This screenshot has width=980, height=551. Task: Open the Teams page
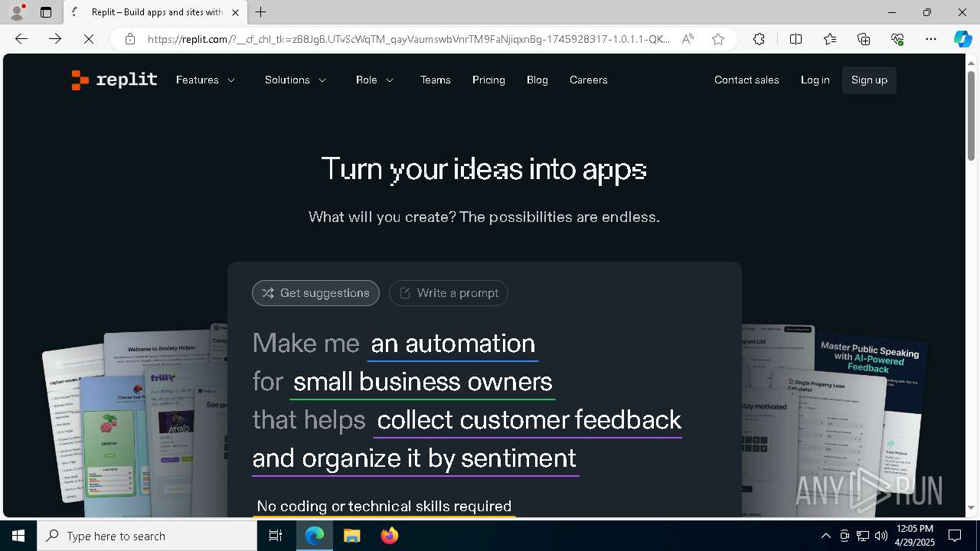[436, 80]
